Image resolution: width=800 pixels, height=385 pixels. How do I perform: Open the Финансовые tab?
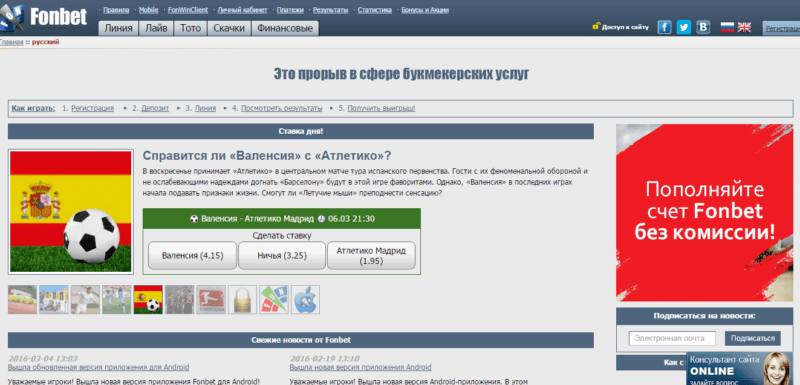(x=285, y=29)
